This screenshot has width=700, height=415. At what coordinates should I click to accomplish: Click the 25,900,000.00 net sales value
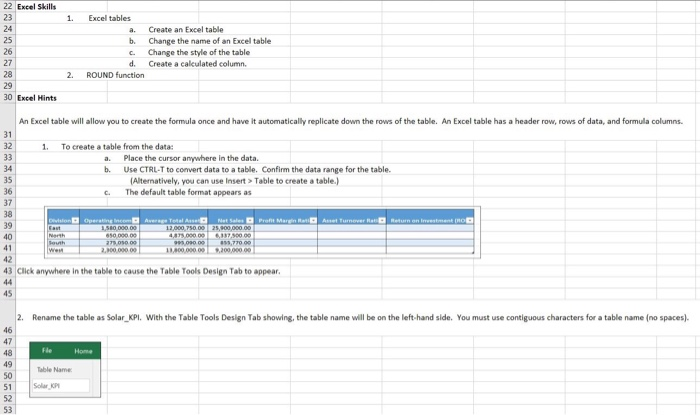point(232,228)
